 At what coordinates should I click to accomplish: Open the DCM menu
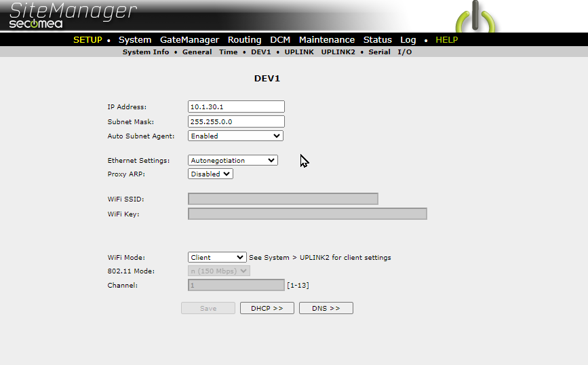point(280,40)
